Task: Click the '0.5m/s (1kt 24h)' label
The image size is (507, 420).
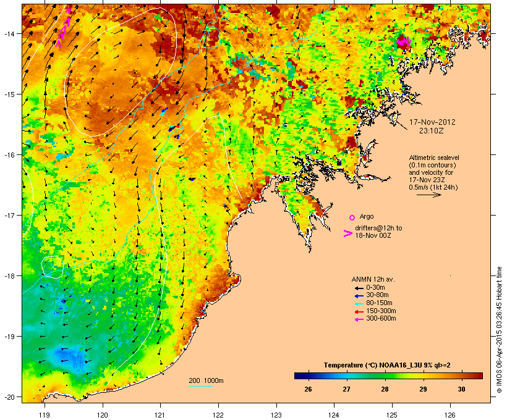Action: click(433, 187)
